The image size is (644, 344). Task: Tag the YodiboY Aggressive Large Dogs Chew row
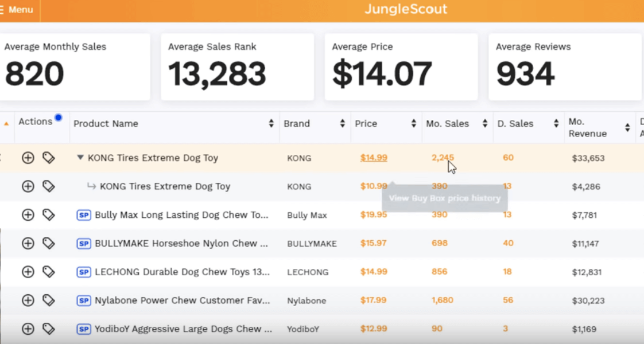pos(48,329)
